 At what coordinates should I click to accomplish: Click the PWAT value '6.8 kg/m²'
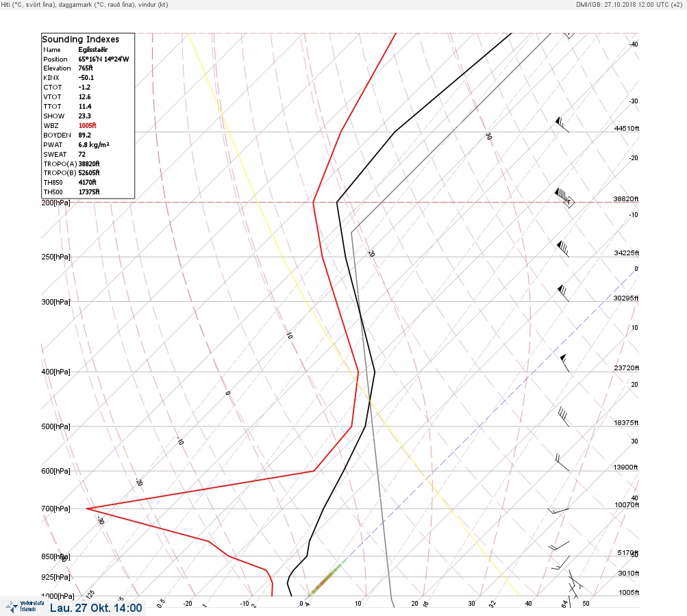pyautogui.click(x=94, y=144)
